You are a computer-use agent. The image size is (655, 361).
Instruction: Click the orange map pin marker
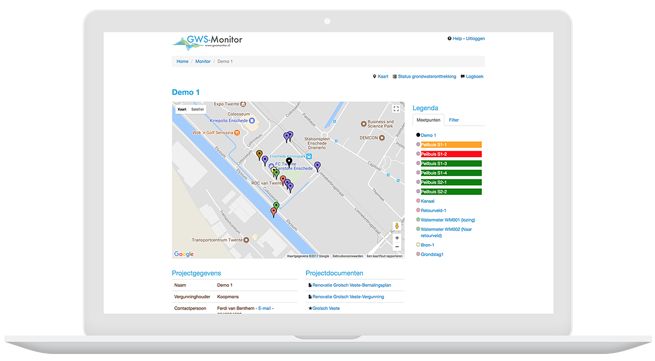click(259, 155)
